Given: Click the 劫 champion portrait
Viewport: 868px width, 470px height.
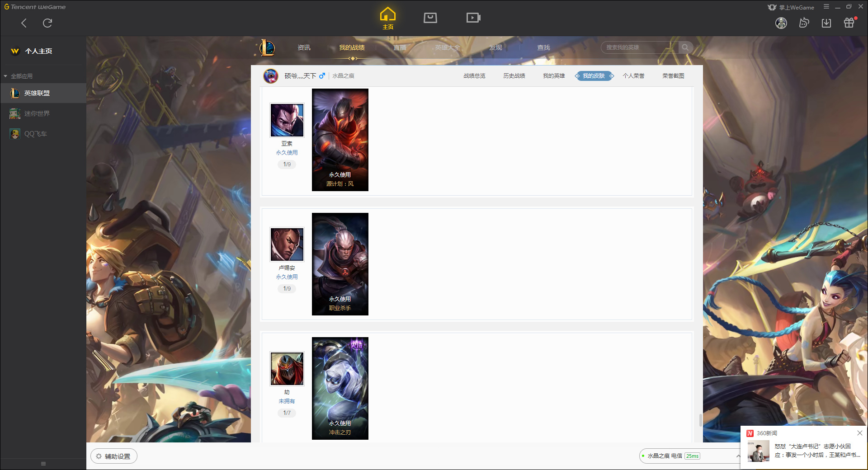Looking at the screenshot, I should click(x=287, y=369).
